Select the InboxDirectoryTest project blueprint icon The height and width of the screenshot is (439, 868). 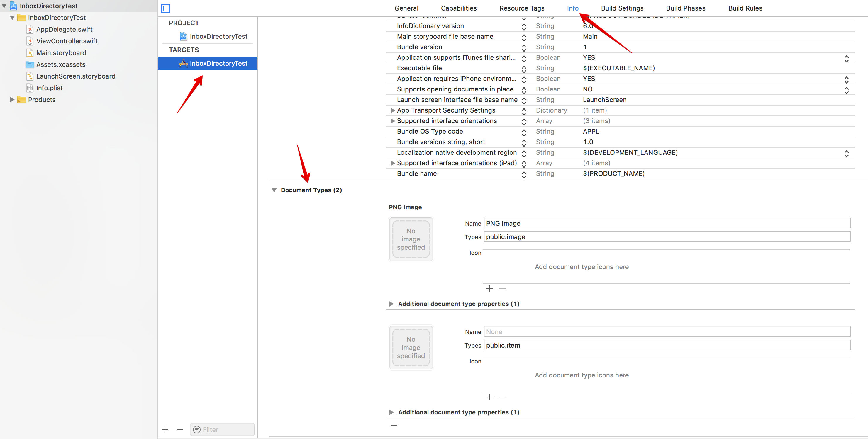[183, 36]
